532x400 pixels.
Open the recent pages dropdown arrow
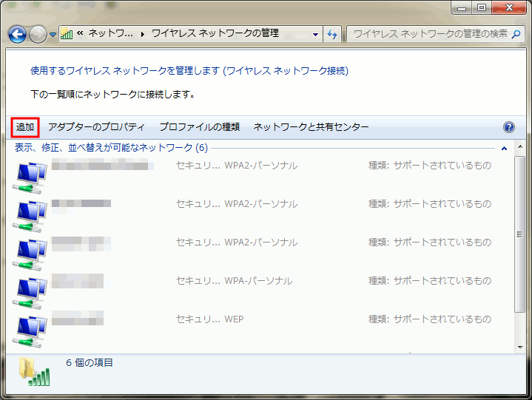point(53,35)
